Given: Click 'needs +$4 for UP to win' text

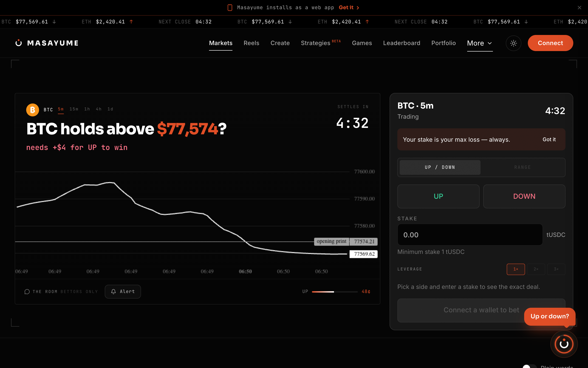Looking at the screenshot, I should [77, 147].
